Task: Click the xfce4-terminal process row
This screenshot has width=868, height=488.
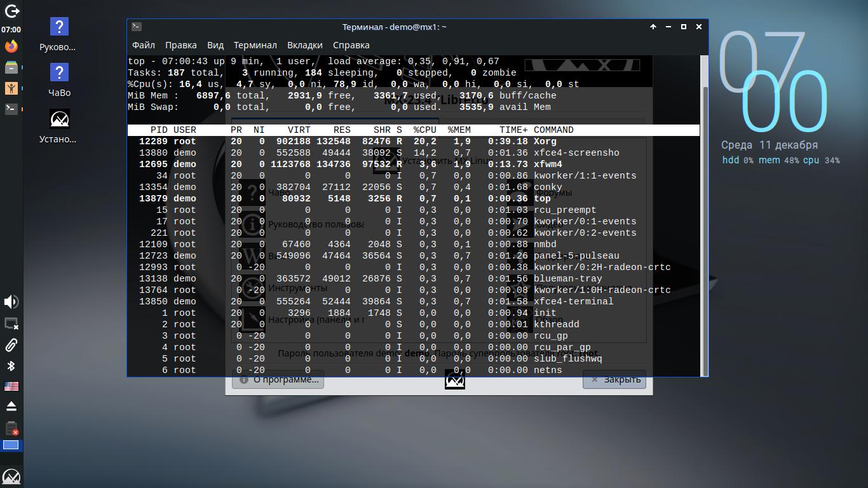Action: click(x=414, y=301)
